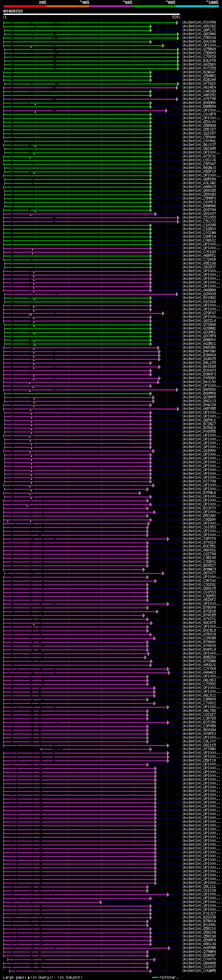Open UniRef100_Q5RHG8 entry

[x=199, y=125]
